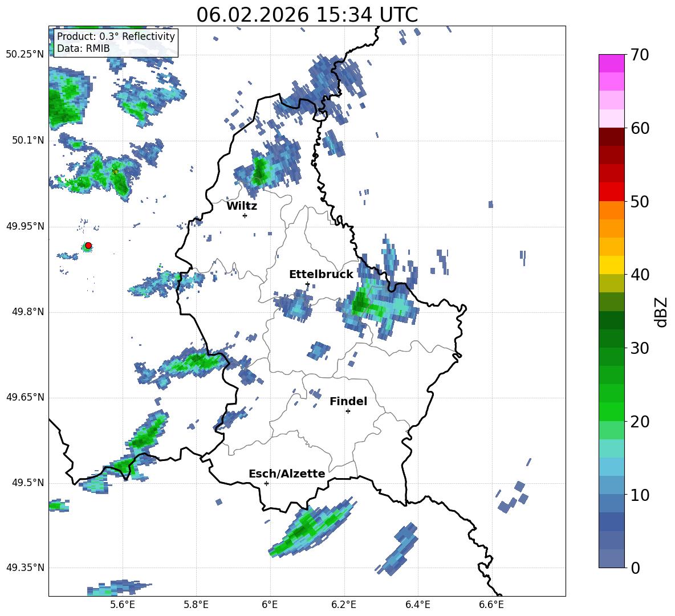
Task: Click the Findel cross marker
Action: (x=348, y=411)
